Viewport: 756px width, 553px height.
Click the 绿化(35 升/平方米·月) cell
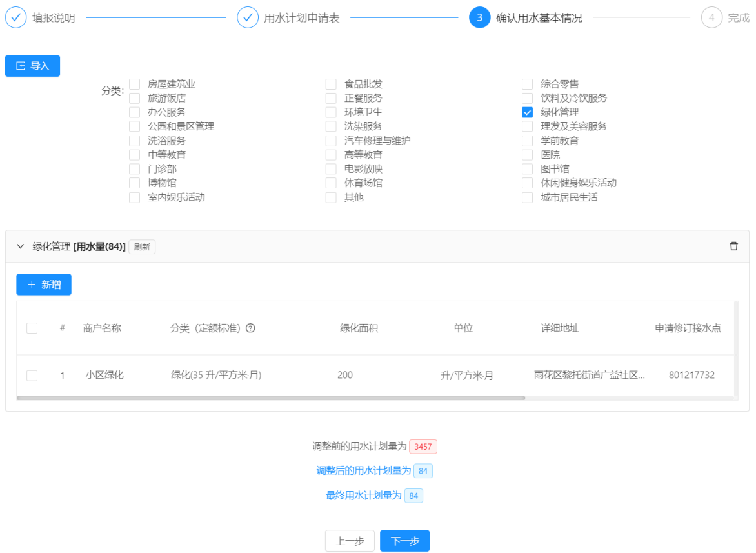pos(216,375)
